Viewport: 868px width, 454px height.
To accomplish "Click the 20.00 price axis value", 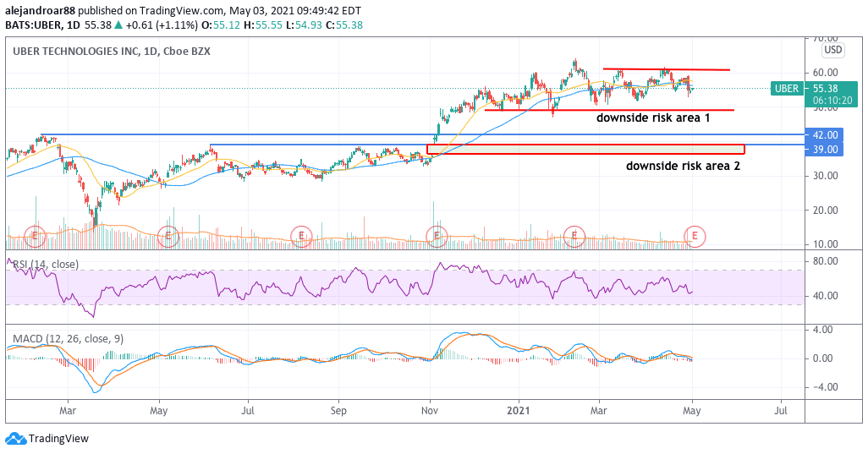I will (825, 211).
